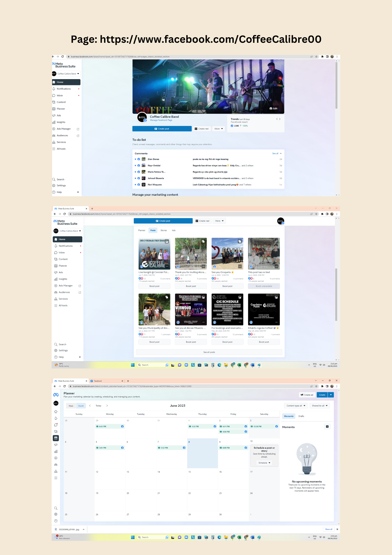Click Create ad button in Planner
This screenshot has width=392, height=555.
pyautogui.click(x=307, y=395)
